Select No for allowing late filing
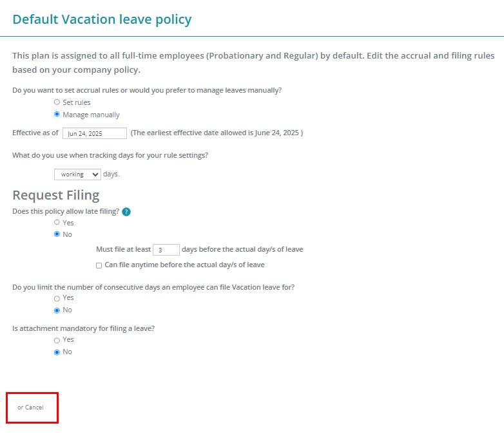 coord(57,234)
